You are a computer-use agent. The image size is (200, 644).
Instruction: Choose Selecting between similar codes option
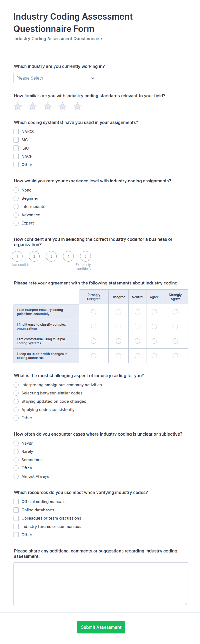pyautogui.click(x=16, y=393)
